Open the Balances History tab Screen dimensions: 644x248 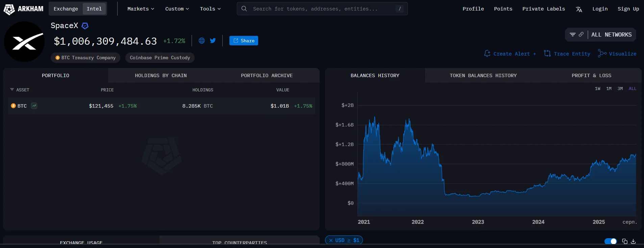(x=375, y=75)
